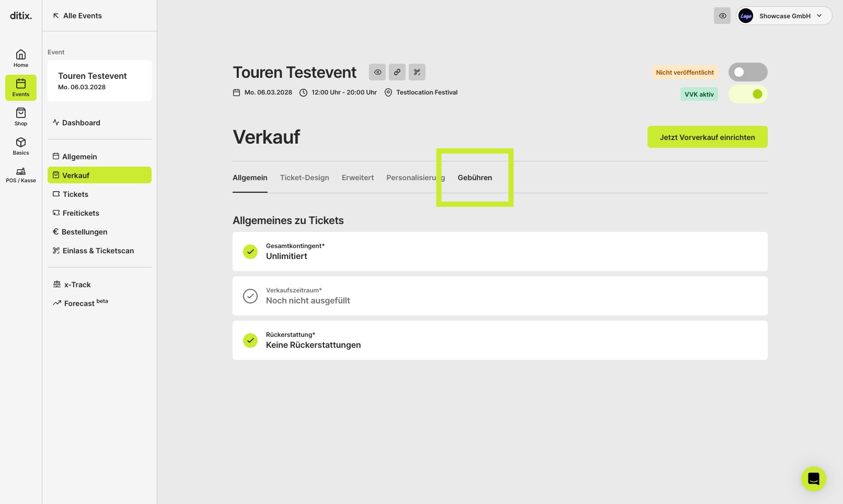Switch to the Ticket-Design tab
843x504 pixels.
(x=305, y=178)
